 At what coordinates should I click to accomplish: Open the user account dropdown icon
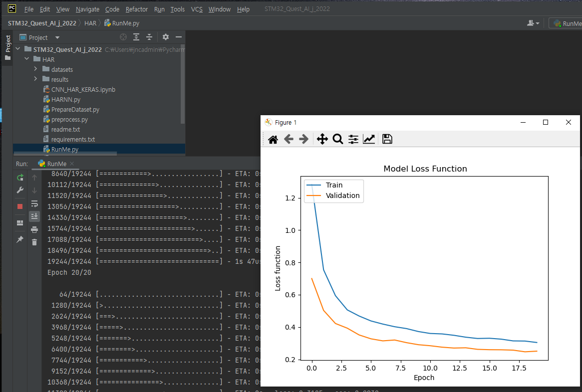point(533,23)
